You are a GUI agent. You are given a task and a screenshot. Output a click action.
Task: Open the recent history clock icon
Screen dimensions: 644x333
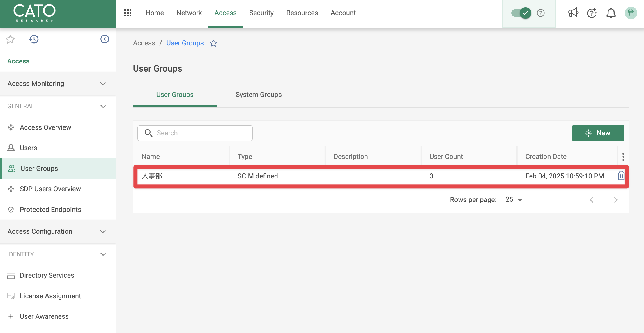point(34,39)
